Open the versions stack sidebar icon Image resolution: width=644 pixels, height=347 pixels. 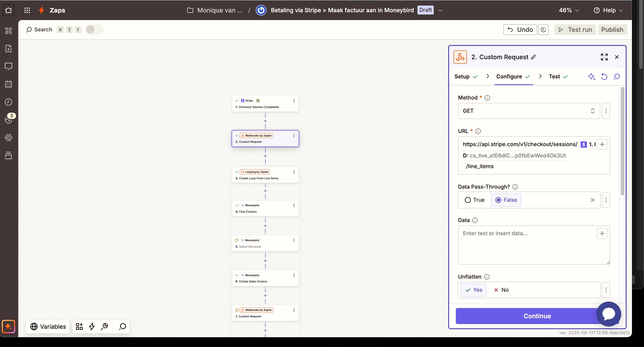[x=8, y=155]
